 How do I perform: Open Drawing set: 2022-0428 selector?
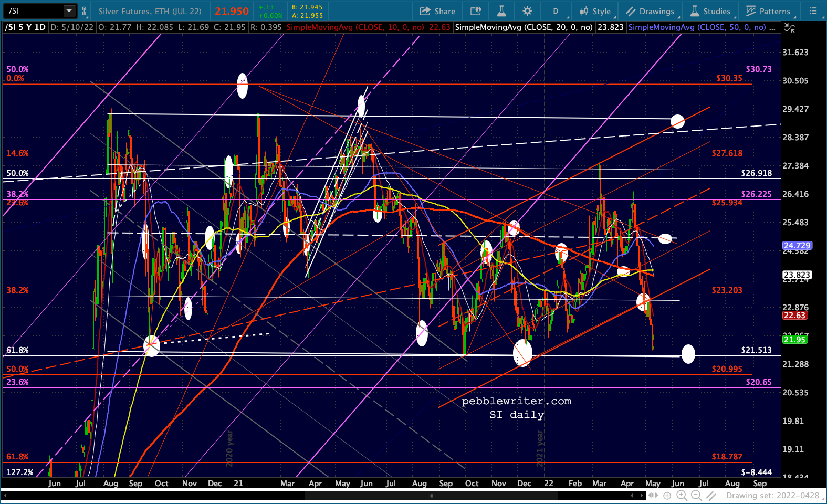point(772,496)
